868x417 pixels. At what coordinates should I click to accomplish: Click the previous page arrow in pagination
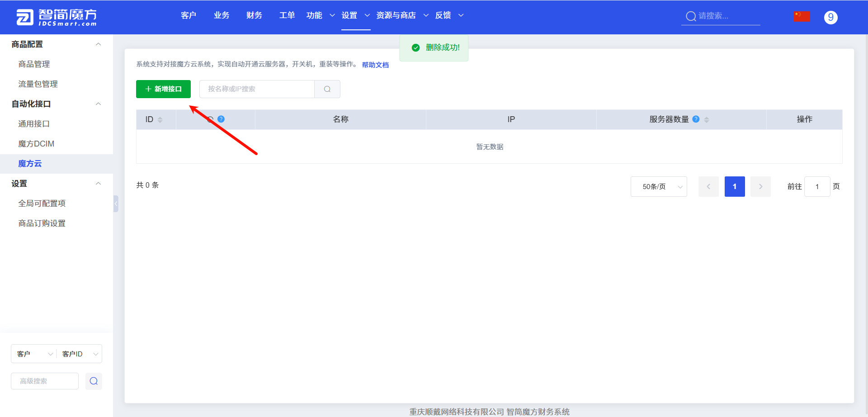708,186
